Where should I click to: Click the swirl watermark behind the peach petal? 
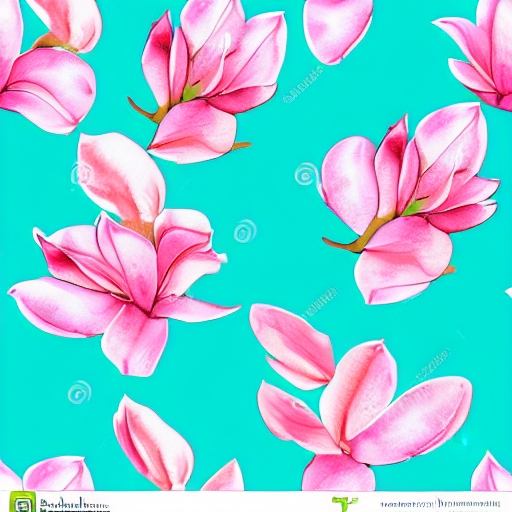pyautogui.click(x=81, y=174)
